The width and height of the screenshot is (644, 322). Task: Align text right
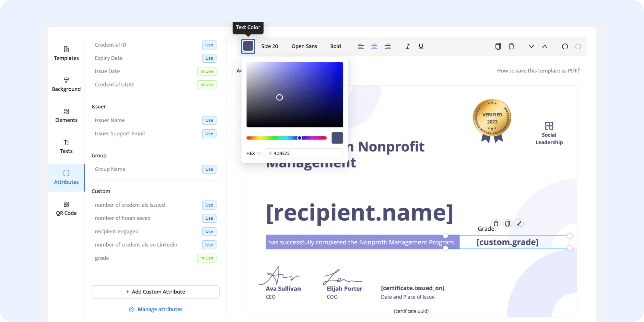point(387,46)
